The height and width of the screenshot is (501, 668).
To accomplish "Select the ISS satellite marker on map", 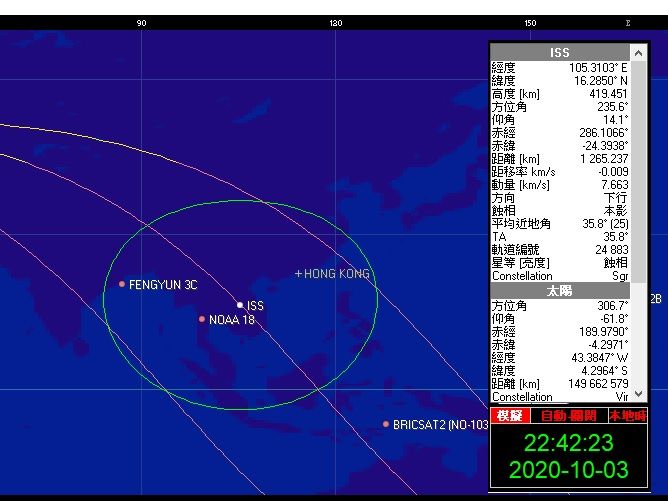I will [x=240, y=304].
